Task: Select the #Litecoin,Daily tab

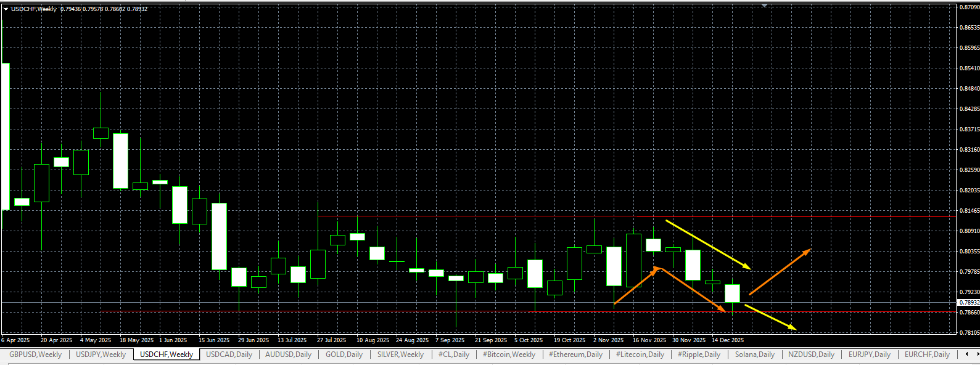Action: click(x=640, y=355)
